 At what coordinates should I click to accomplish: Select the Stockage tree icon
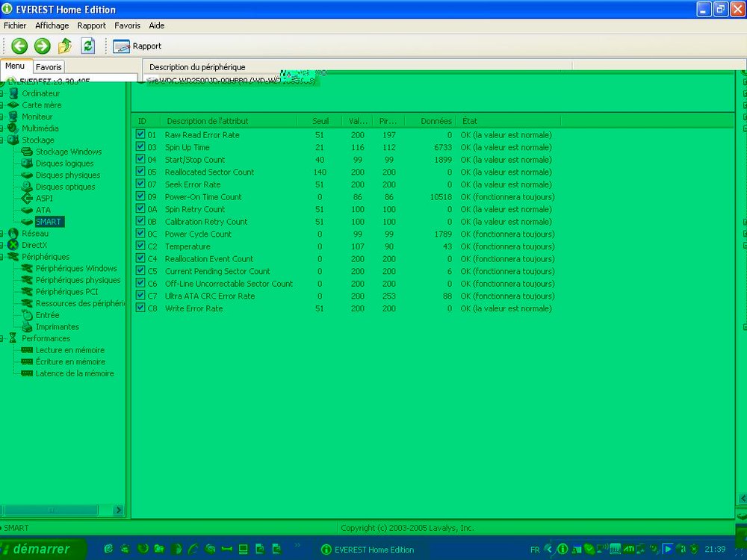pos(13,140)
